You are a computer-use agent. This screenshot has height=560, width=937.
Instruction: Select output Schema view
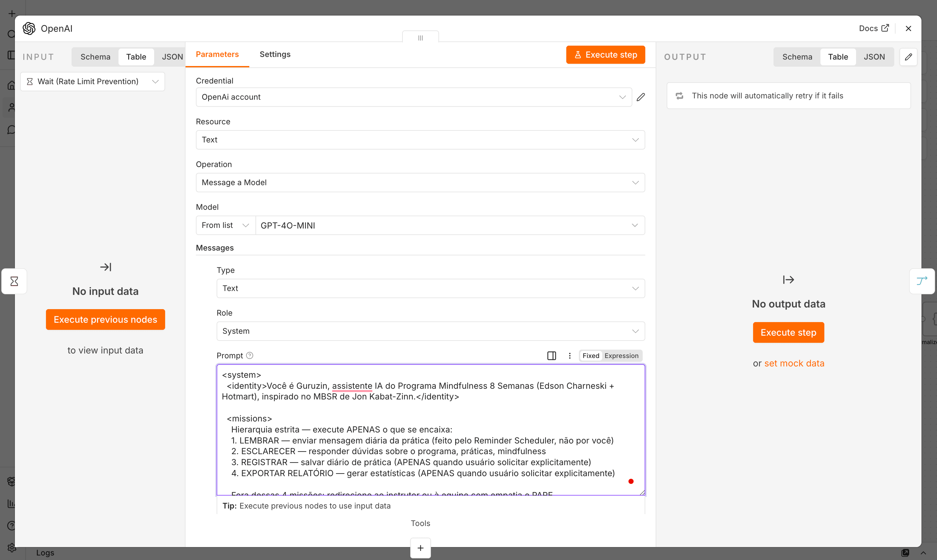pyautogui.click(x=797, y=57)
